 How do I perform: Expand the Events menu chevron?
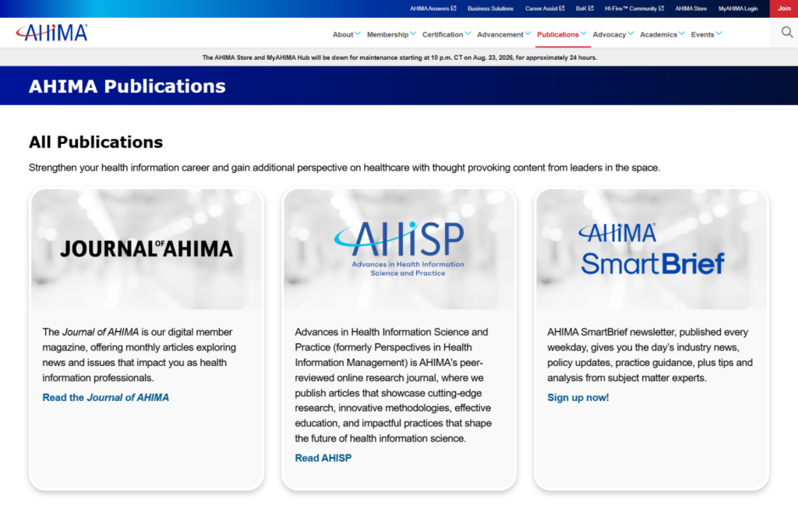[719, 33]
